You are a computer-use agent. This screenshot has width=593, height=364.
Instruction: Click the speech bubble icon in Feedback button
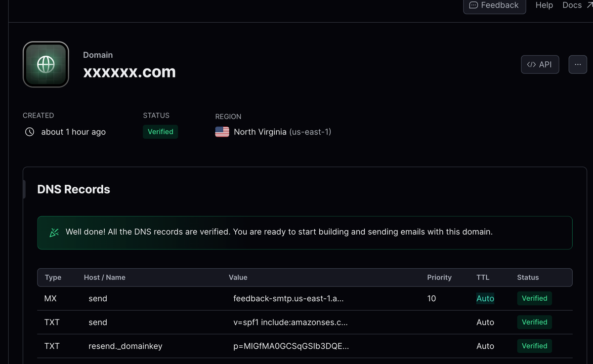coord(473,5)
